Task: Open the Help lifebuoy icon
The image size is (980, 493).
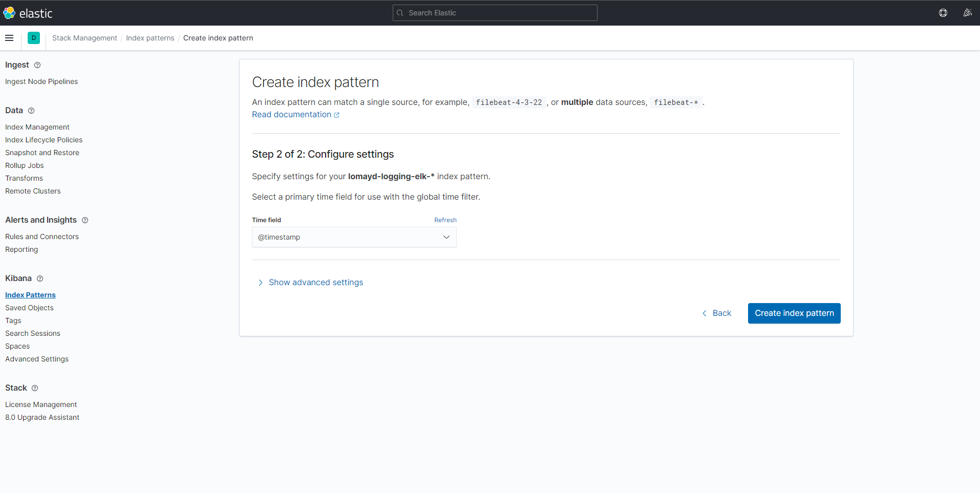Action: click(944, 13)
